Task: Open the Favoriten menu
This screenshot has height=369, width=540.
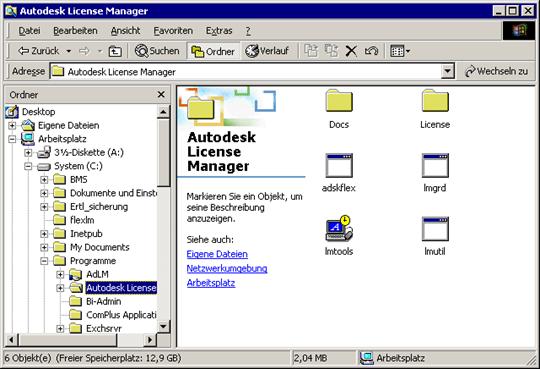Action: click(x=173, y=31)
